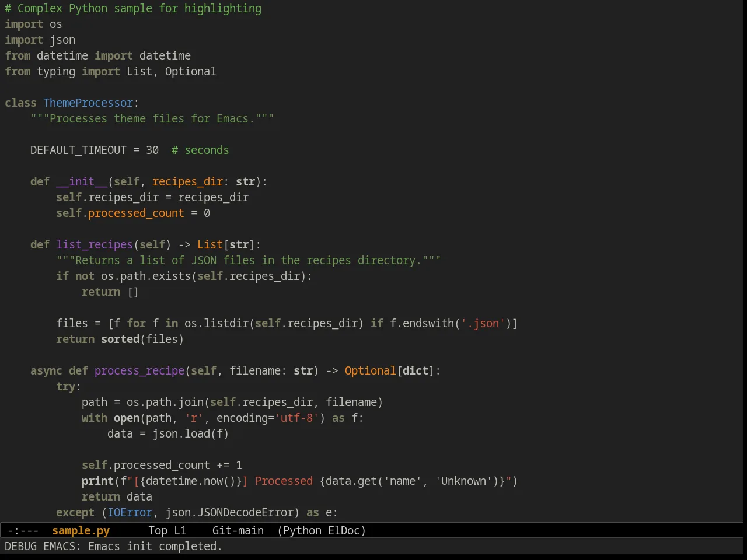Click the class name ThemeProcessor

(88, 103)
